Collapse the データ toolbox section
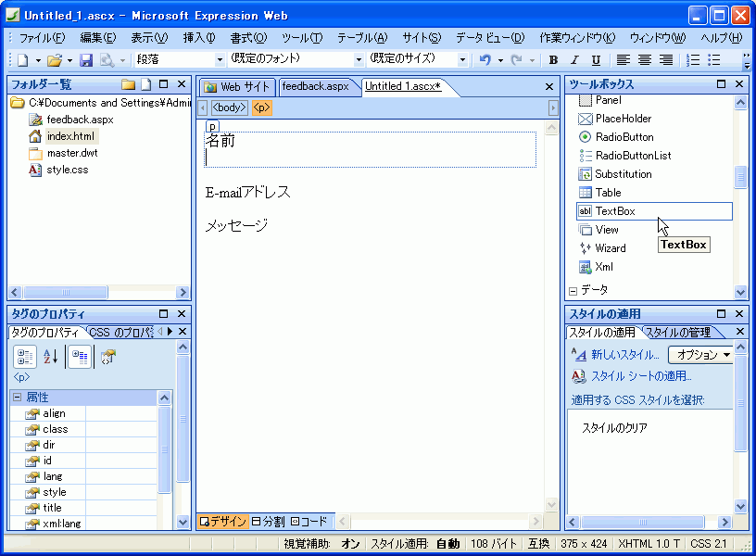756x556 pixels. coord(573,291)
